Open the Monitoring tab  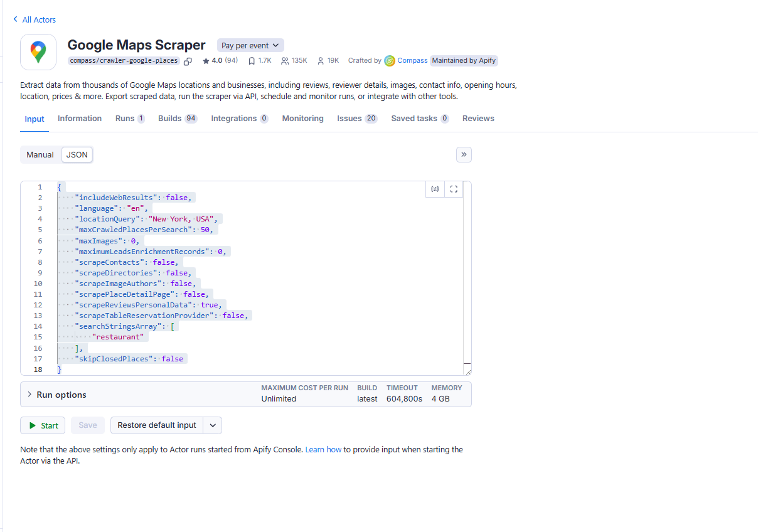click(x=302, y=119)
